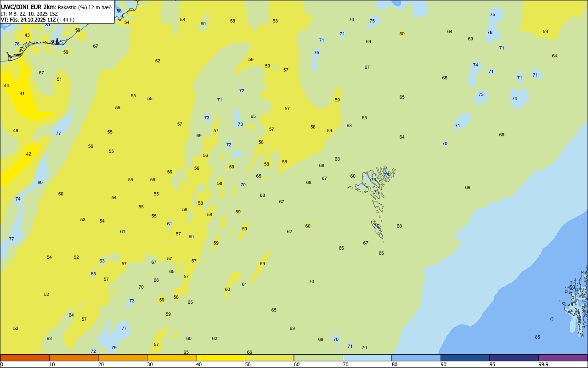Click the humidity value "78" on the islands
The height and width of the screenshot is (368, 588).
tap(386, 174)
